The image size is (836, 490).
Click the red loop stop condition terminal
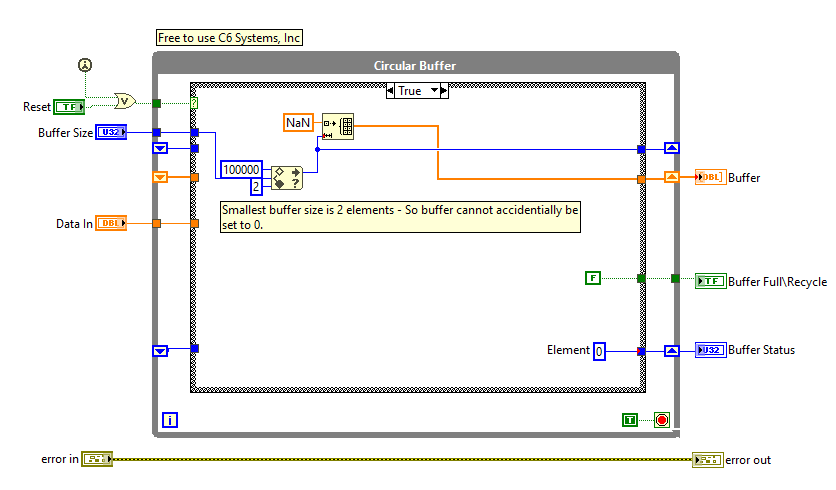tap(661, 420)
